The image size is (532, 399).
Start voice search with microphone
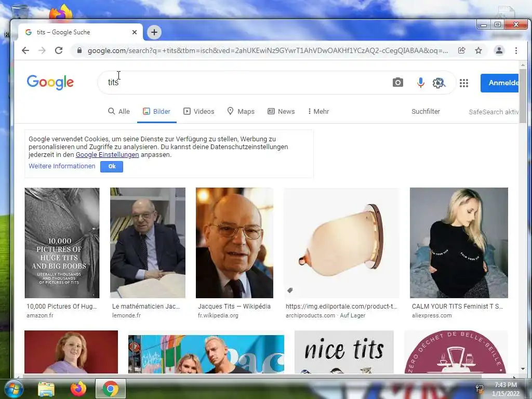point(420,83)
